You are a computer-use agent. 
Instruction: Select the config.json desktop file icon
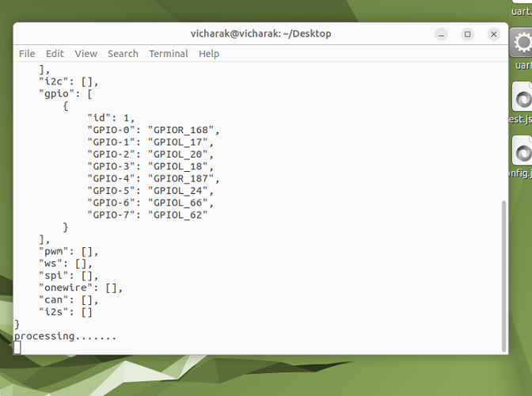click(x=522, y=150)
